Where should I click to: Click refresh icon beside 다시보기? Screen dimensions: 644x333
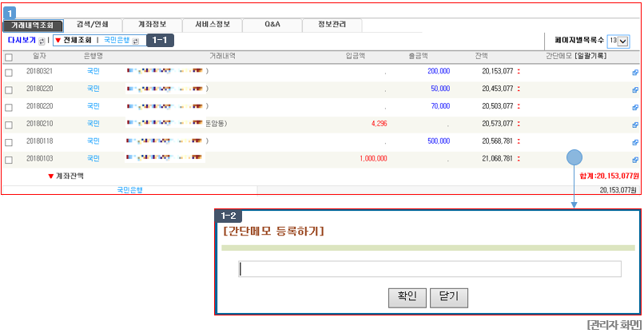pos(42,41)
